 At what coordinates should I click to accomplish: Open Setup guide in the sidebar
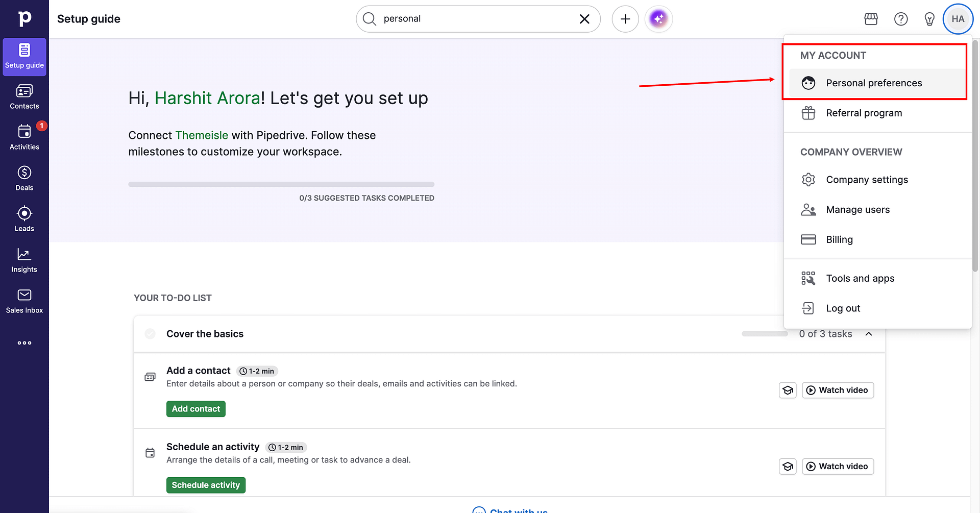pos(24,57)
